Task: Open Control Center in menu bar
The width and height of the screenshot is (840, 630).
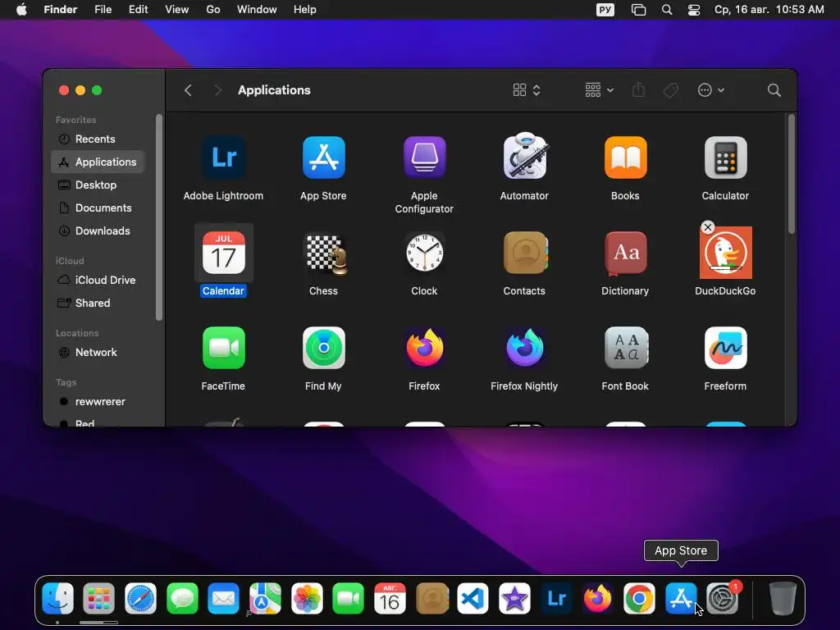Action: (x=694, y=10)
